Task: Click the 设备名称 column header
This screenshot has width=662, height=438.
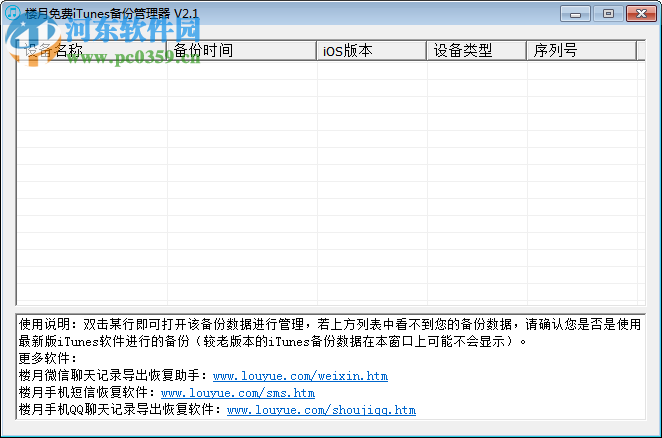Action: click(92, 51)
